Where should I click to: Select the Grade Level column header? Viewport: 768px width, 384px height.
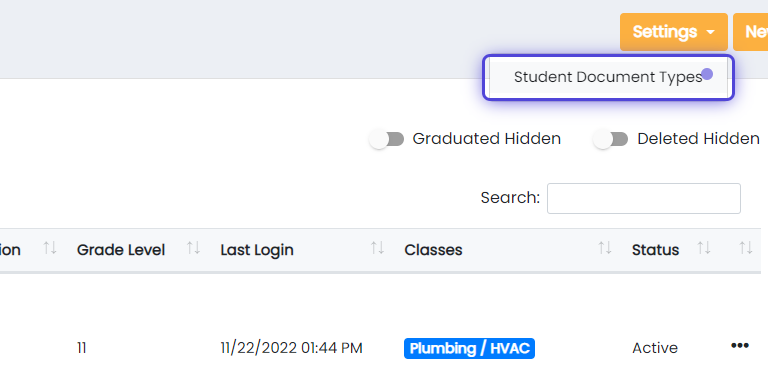point(120,250)
